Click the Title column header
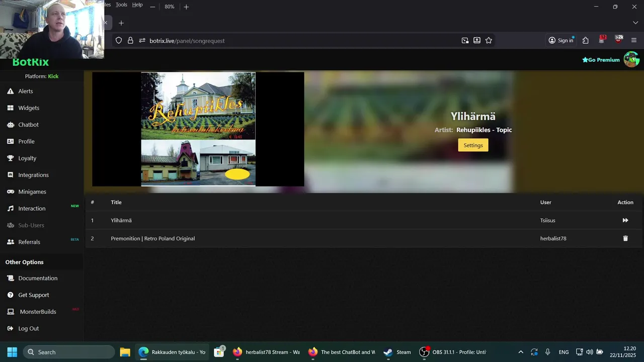Image resolution: width=644 pixels, height=362 pixels. (x=116, y=202)
